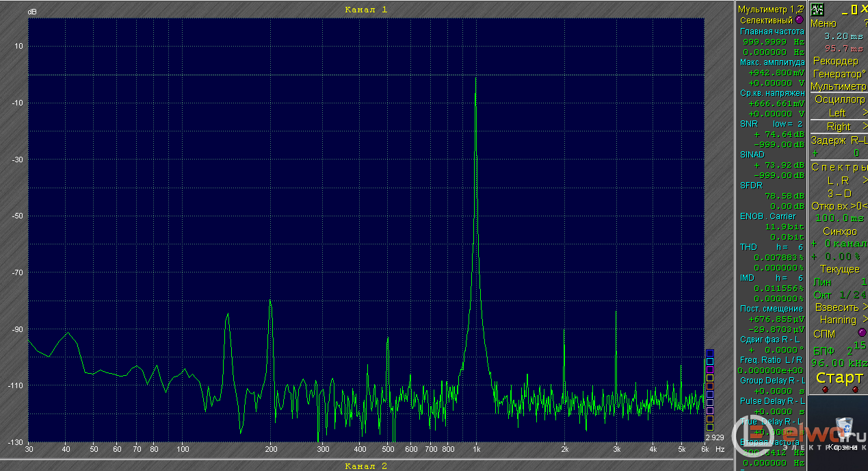Image resolution: width=868 pixels, height=471 pixels.
Task: Click the question mark help icon
Action: (865, 23)
